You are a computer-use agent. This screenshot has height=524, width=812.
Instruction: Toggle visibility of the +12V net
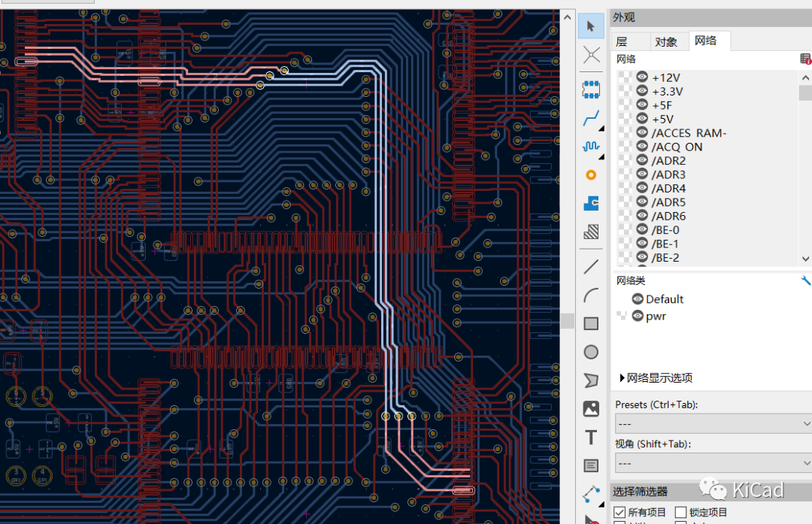click(x=642, y=77)
